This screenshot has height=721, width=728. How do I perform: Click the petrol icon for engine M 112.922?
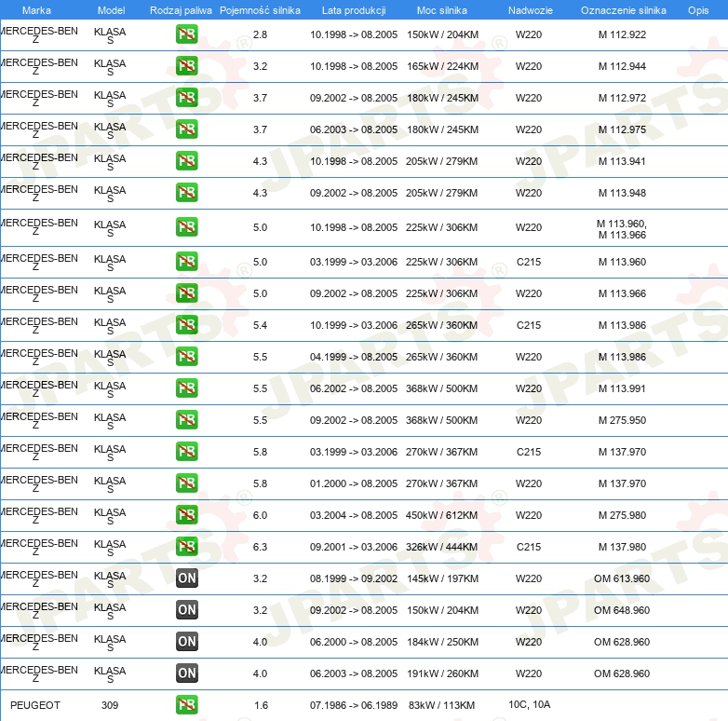click(x=186, y=34)
